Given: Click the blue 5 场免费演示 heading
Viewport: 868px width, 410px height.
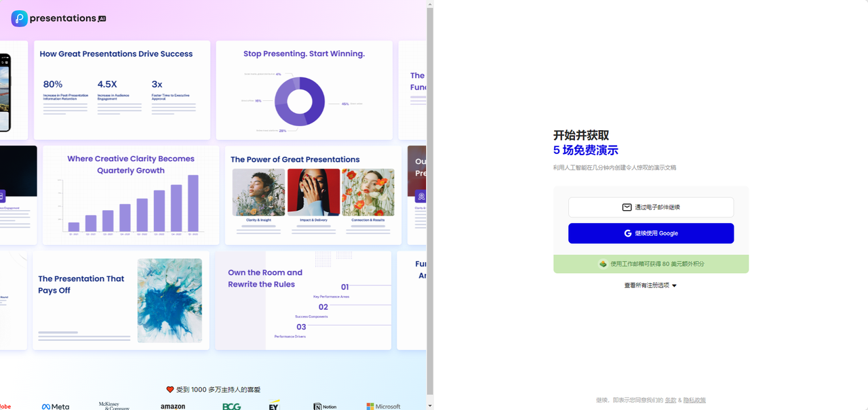Looking at the screenshot, I should 586,150.
